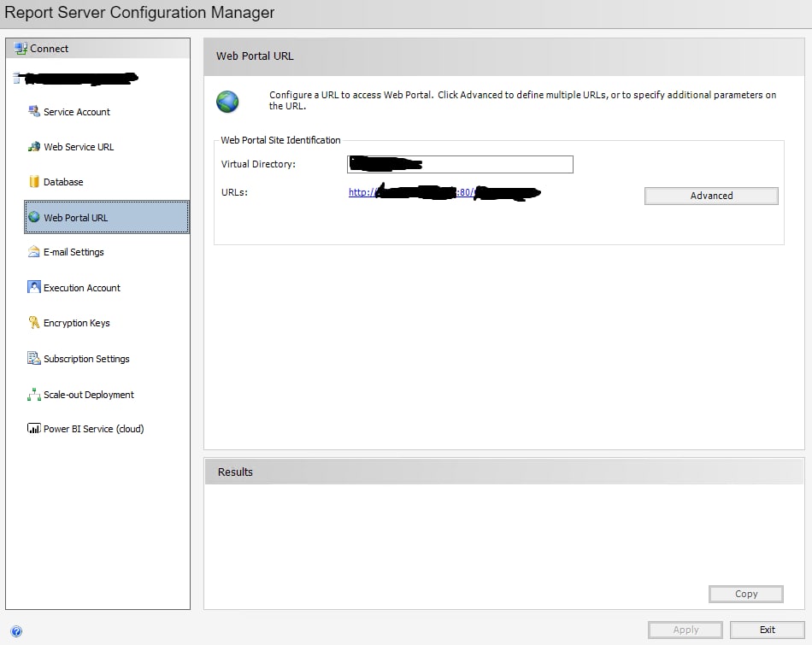Click the Apply button
The height and width of the screenshot is (645, 812).
[685, 630]
